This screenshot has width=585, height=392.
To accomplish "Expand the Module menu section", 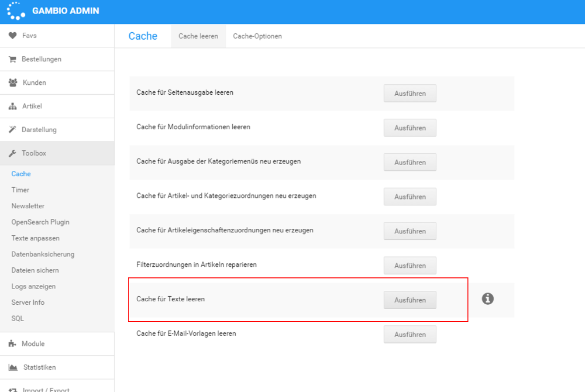I will (x=57, y=343).
